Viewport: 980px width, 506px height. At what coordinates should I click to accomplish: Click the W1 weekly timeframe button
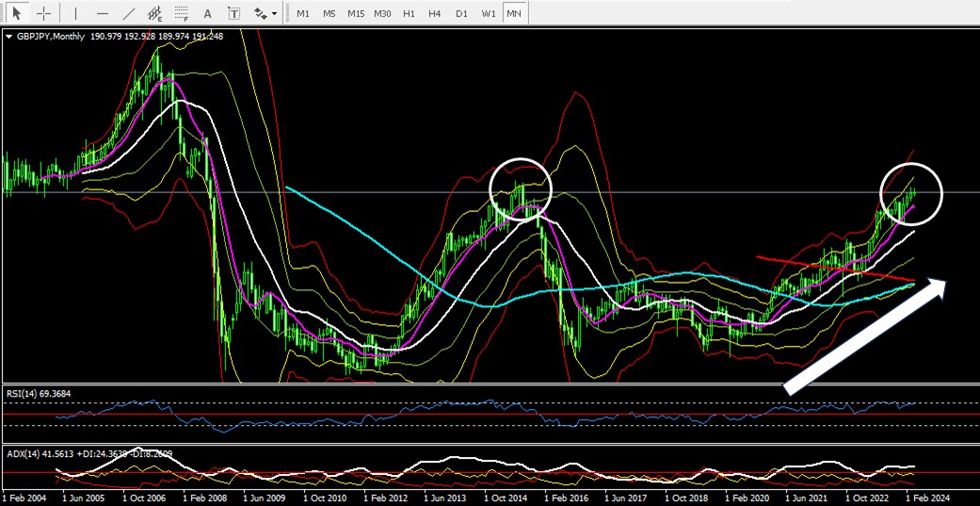tap(488, 13)
